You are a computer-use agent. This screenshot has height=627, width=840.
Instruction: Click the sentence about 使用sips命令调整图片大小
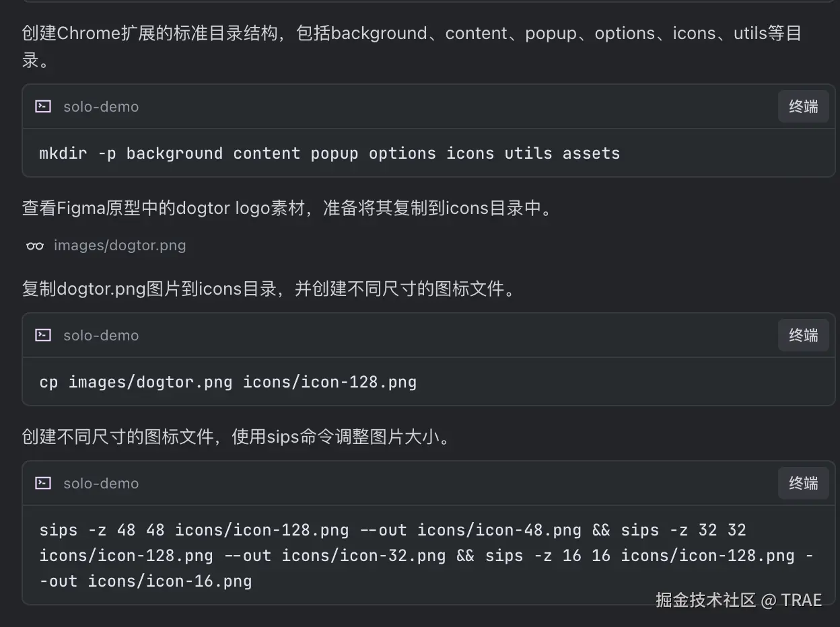236,437
